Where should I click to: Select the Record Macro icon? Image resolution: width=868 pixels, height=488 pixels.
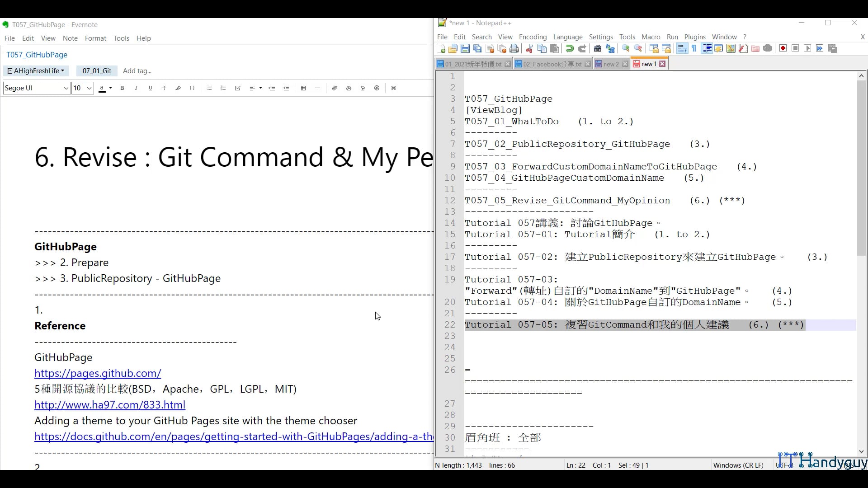click(783, 48)
